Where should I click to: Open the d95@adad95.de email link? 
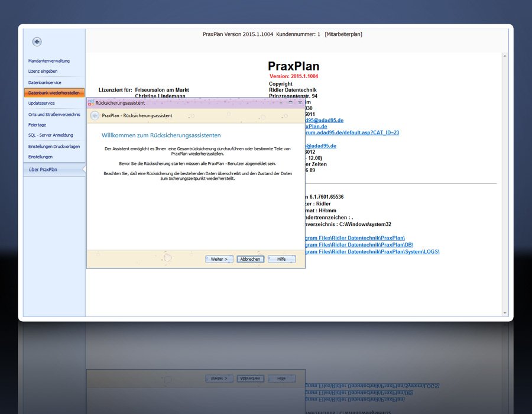(x=325, y=121)
